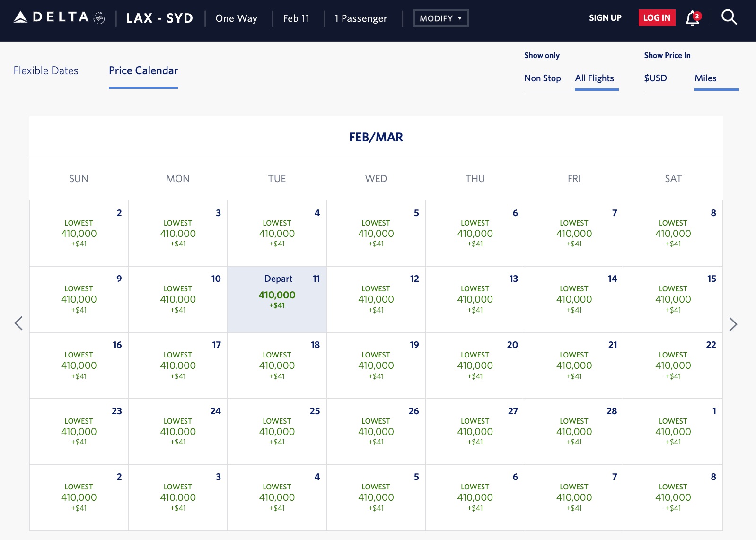This screenshot has width=756, height=540.
Task: Open the search magnifier icon
Action: coord(729,18)
